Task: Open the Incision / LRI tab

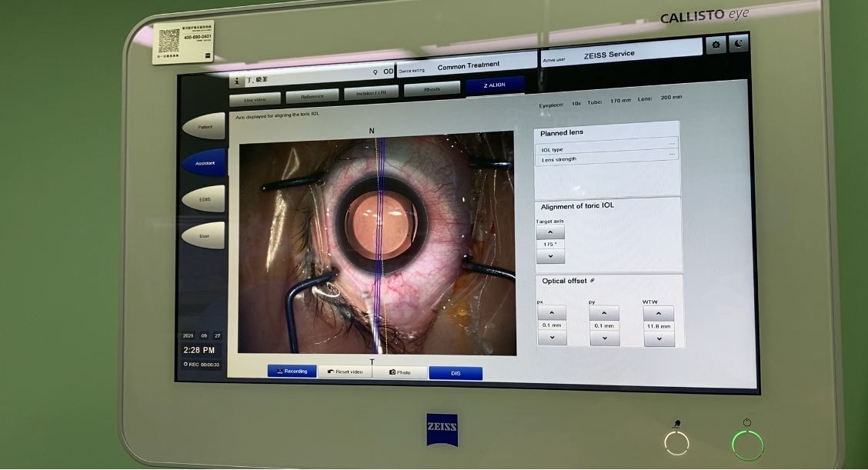Action: click(371, 93)
